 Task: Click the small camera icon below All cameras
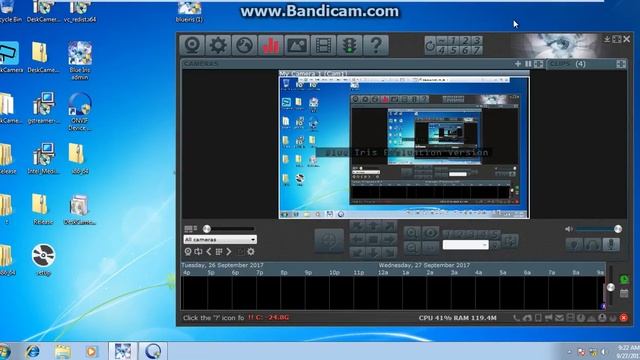click(x=188, y=252)
